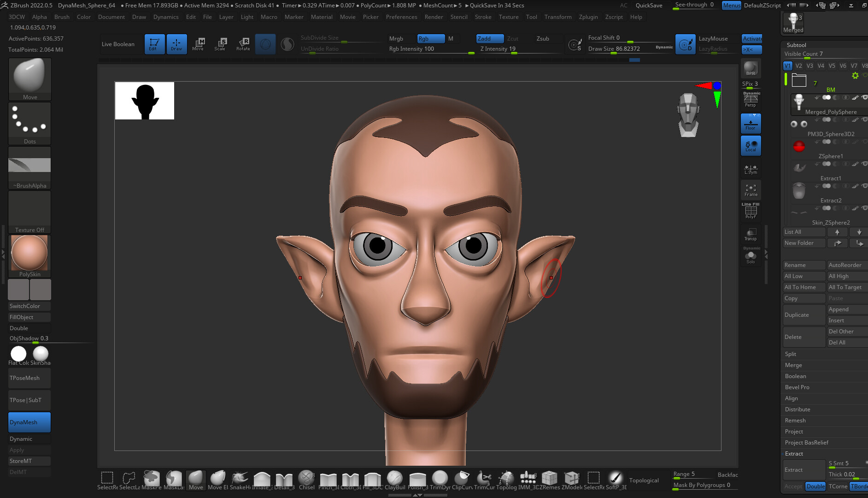This screenshot has width=868, height=498.
Task: Click the DynaMesh button
Action: 29,421
